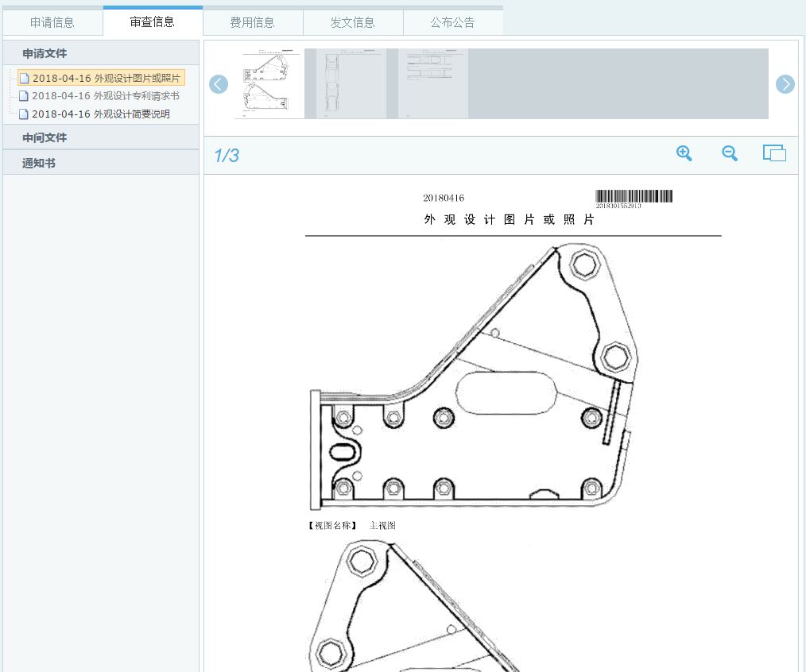
Task: Click the previous thumbnails arrow
Action: tap(219, 84)
